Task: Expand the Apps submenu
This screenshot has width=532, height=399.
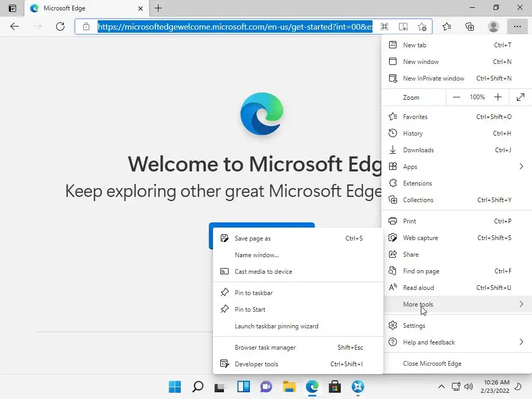Action: pyautogui.click(x=457, y=167)
